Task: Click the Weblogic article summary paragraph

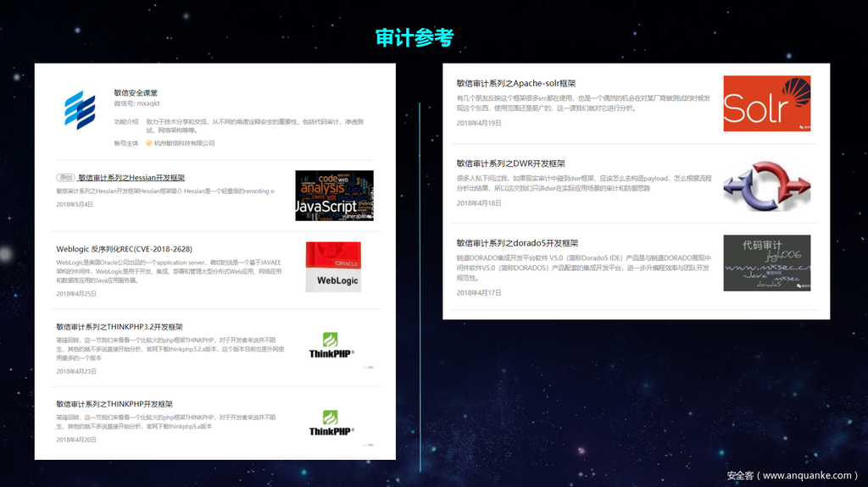Action: click(x=169, y=271)
